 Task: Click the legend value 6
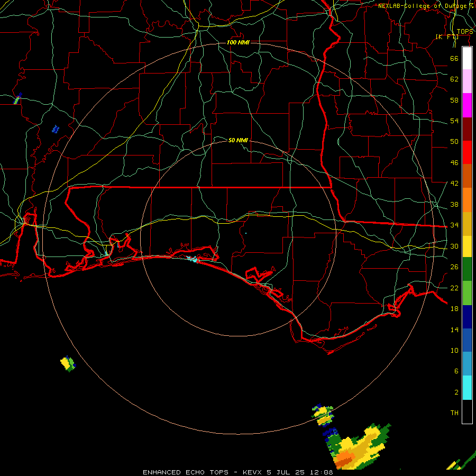[456, 371]
